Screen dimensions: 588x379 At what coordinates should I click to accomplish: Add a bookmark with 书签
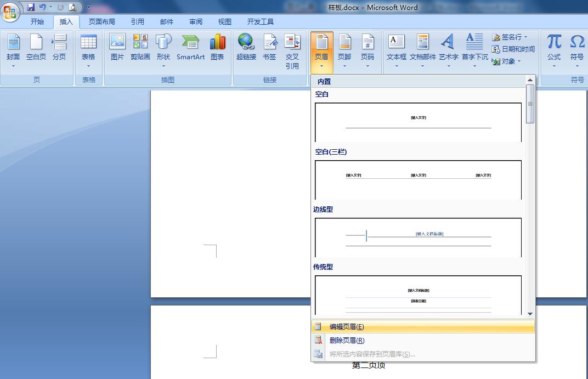tap(269, 47)
